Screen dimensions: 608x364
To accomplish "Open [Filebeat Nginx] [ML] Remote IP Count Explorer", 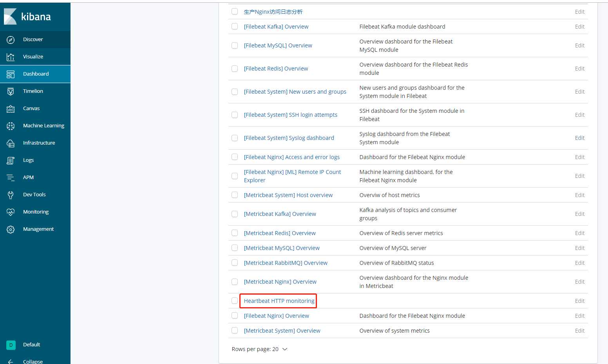I will pos(292,176).
